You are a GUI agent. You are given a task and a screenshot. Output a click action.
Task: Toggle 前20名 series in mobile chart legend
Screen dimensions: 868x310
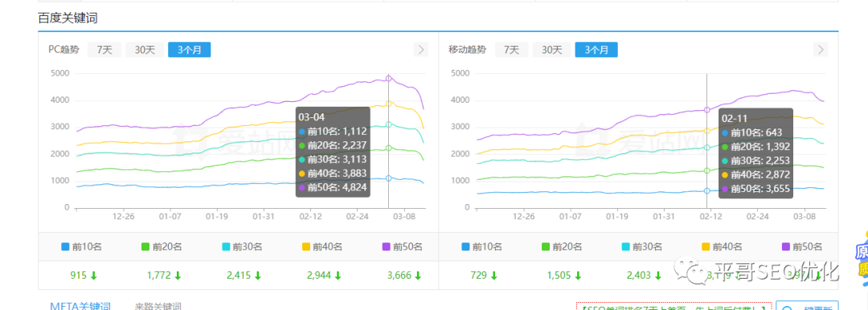tap(561, 247)
